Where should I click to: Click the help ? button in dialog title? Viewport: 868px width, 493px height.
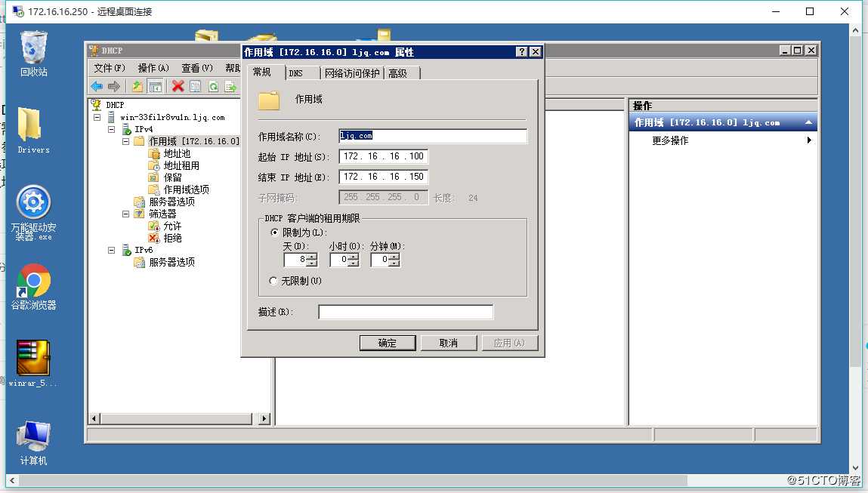click(521, 51)
